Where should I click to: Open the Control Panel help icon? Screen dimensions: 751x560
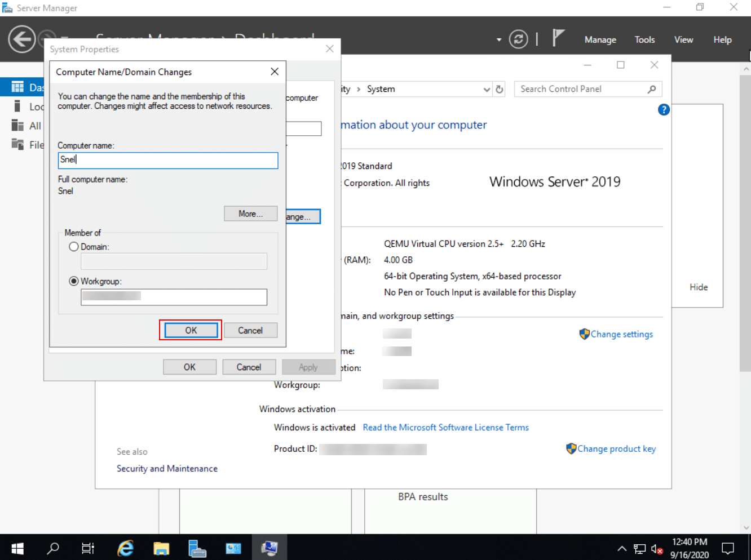(664, 110)
